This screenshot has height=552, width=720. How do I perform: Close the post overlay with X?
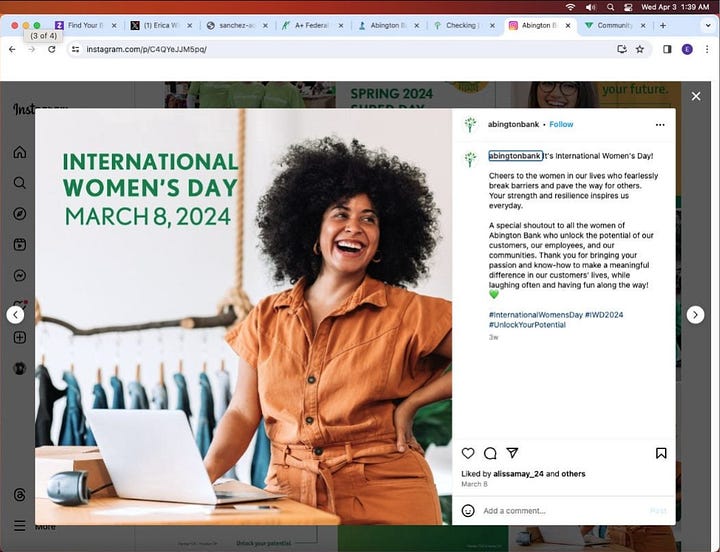click(696, 96)
